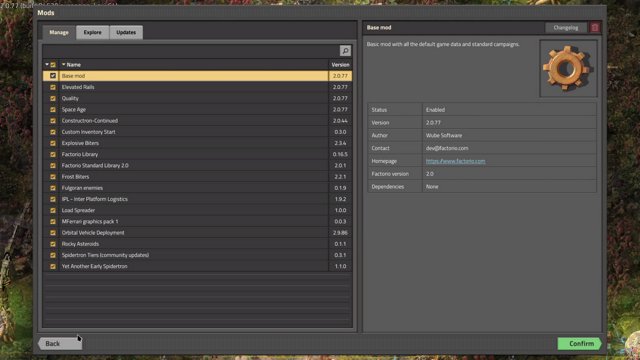Select the Yet Another Early Spidertron name
Viewport: 640px width, 360px height.
pos(95,266)
